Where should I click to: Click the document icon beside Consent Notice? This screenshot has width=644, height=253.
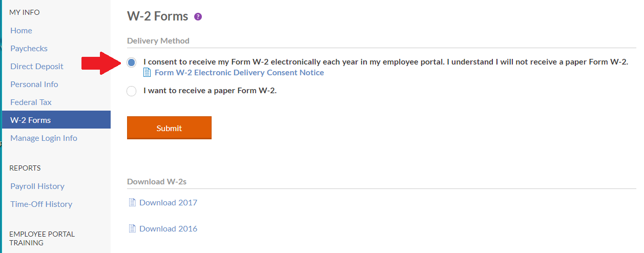[x=148, y=73]
